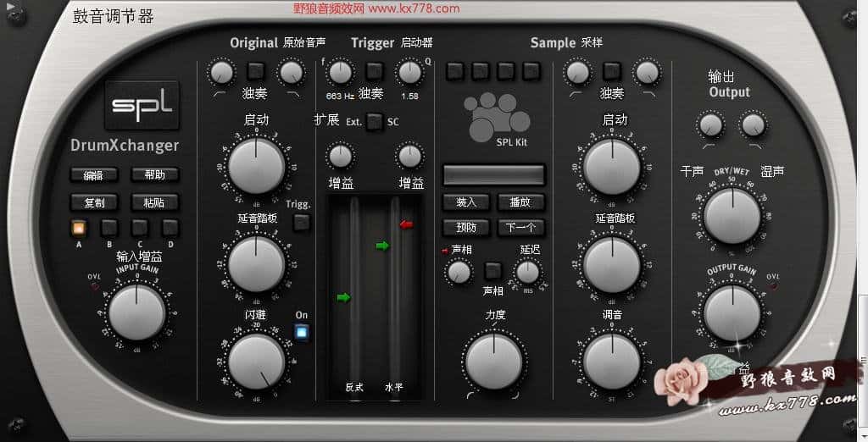Enable the Ext. SC sidechain button

point(374,122)
